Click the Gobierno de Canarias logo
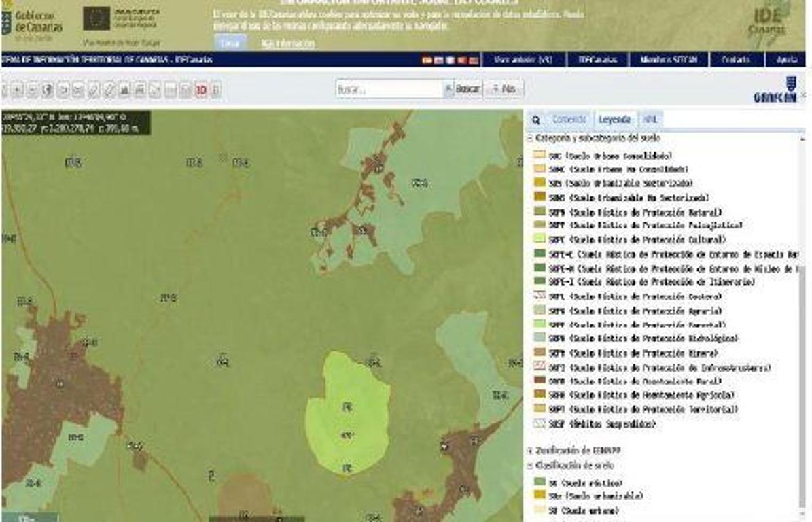The width and height of the screenshot is (812, 522). pos(33,20)
